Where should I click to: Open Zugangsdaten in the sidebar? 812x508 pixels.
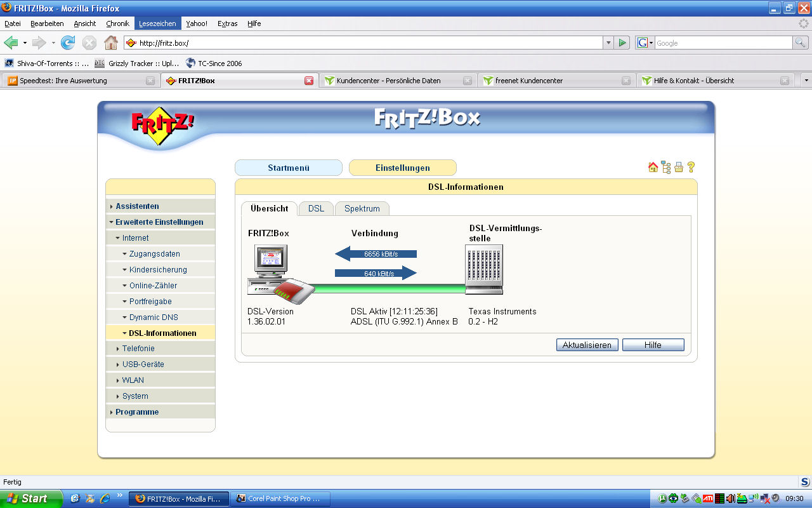(x=154, y=254)
